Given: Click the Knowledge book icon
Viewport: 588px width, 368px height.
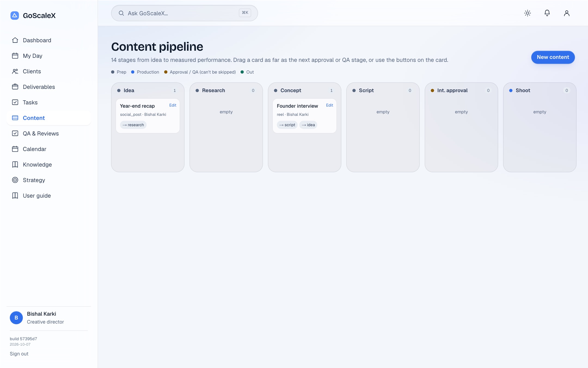Looking at the screenshot, I should [15, 165].
